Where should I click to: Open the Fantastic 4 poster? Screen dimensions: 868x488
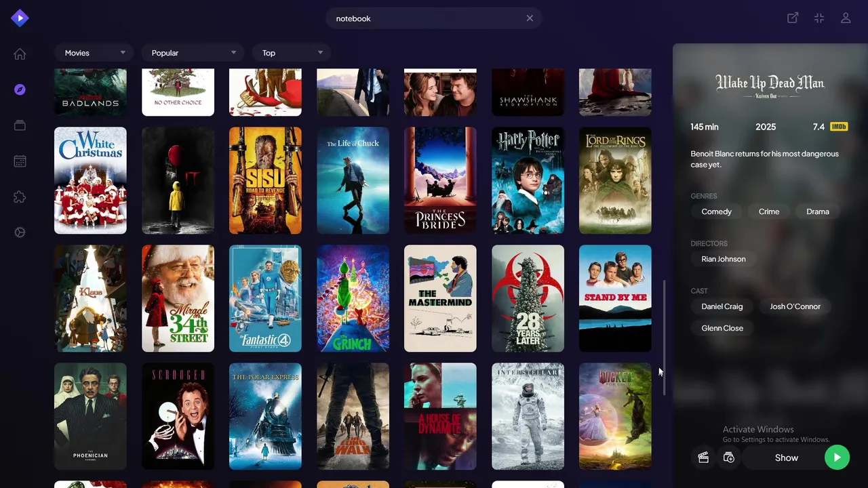(265, 298)
